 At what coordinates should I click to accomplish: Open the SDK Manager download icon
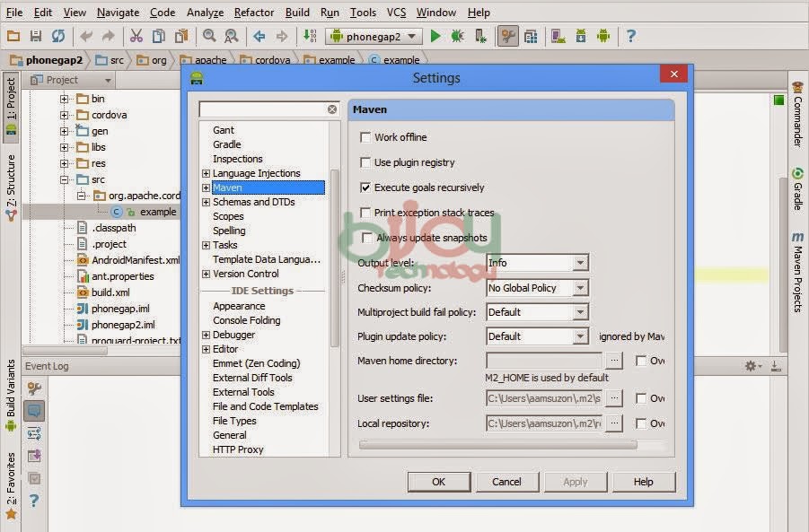coord(581,36)
